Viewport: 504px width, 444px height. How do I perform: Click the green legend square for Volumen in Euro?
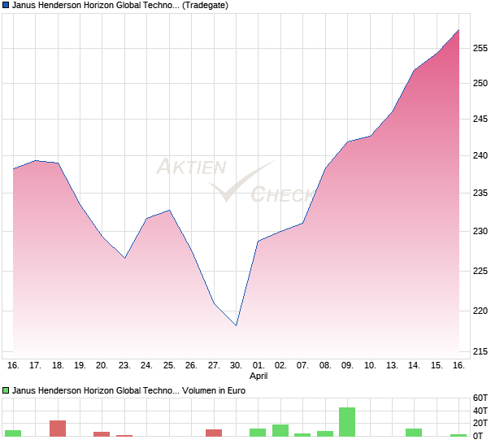pos(6,390)
